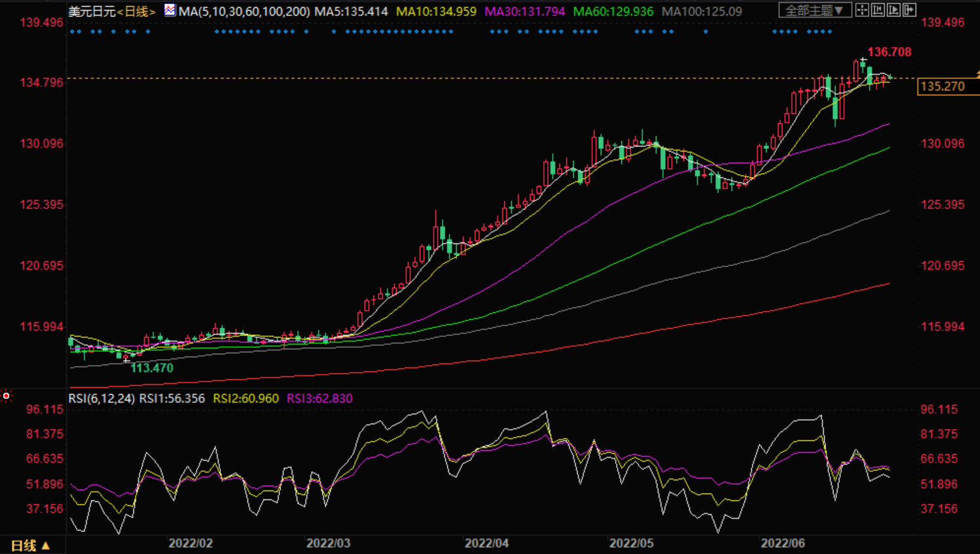
Task: Click the right axis 120.695 price label
Action: 943,266
